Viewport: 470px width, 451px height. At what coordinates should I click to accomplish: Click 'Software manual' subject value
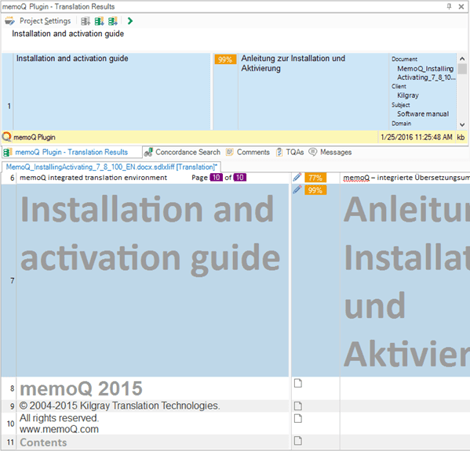423,114
